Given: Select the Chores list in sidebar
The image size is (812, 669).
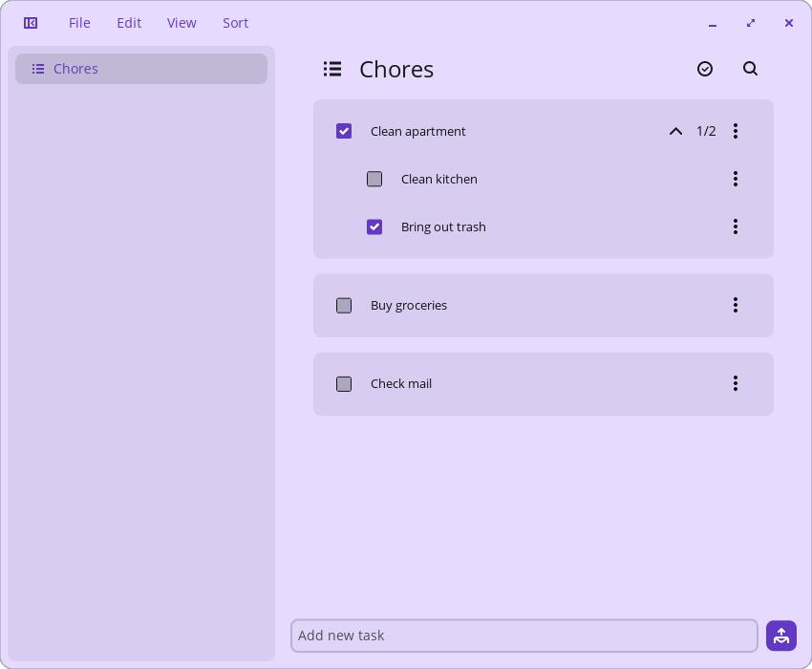Looking at the screenshot, I should [141, 69].
